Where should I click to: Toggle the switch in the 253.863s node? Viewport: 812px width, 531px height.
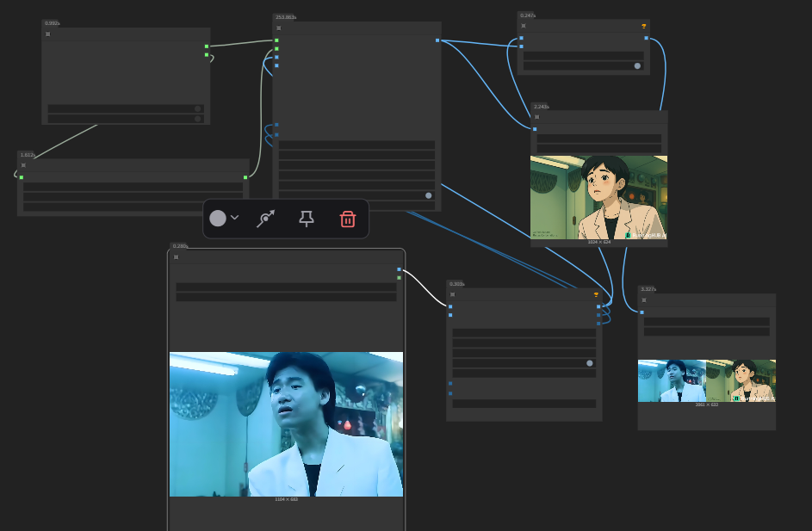coord(428,195)
